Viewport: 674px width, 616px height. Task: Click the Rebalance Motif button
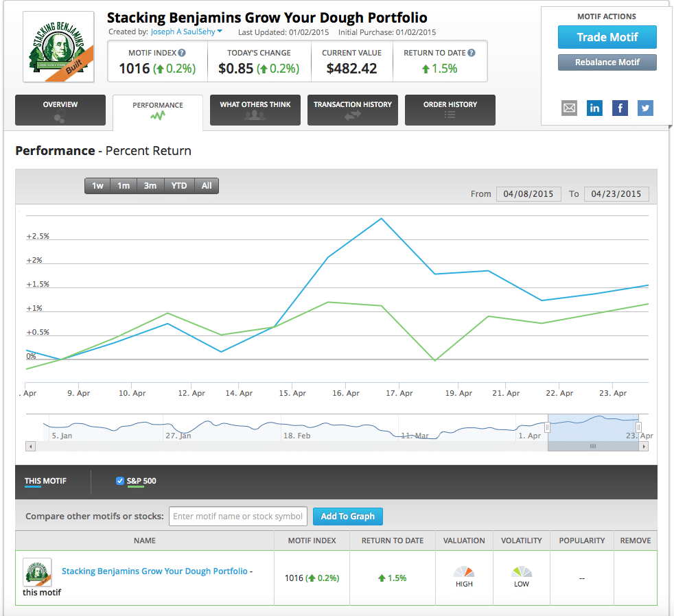607,62
